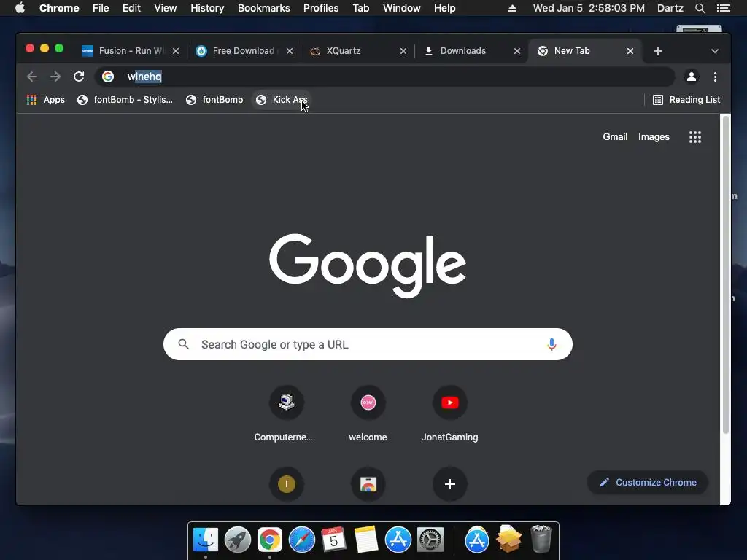747x560 pixels.
Task: Open System Preferences from the Dock
Action: click(430, 540)
